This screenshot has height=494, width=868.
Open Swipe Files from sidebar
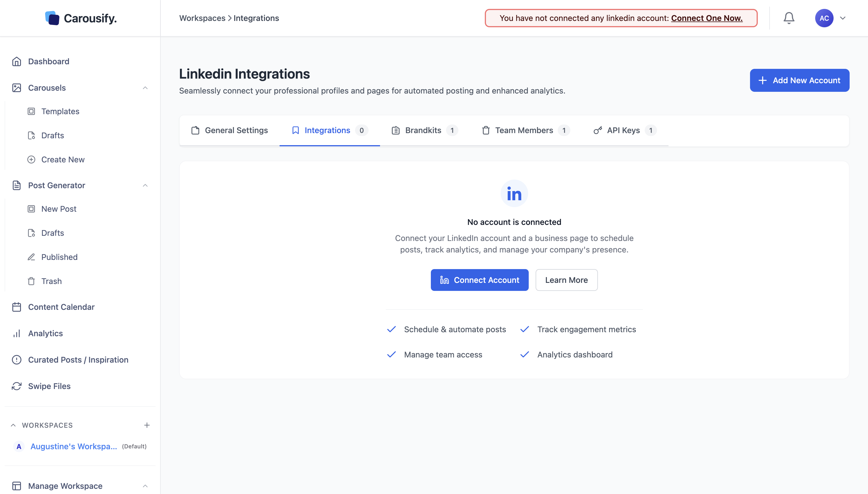49,386
